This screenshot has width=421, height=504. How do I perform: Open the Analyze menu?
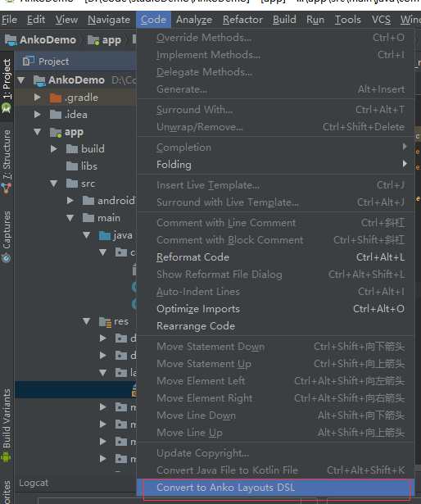[x=194, y=20]
